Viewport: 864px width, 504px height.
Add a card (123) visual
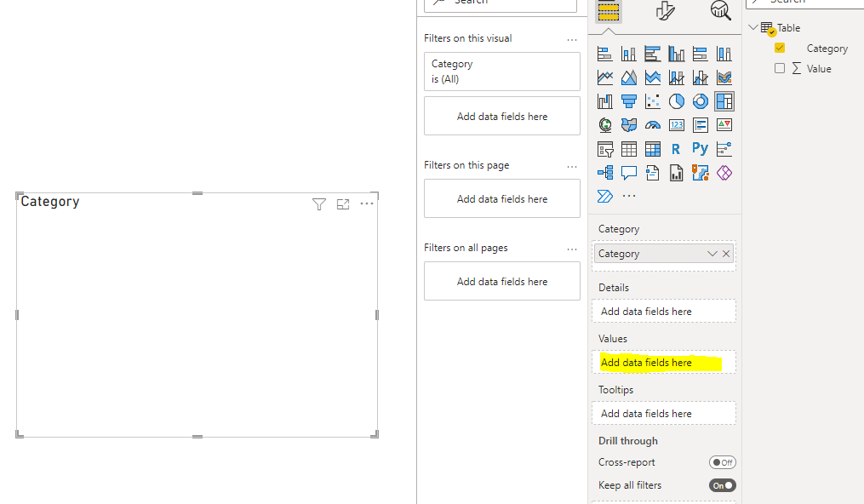coord(677,125)
